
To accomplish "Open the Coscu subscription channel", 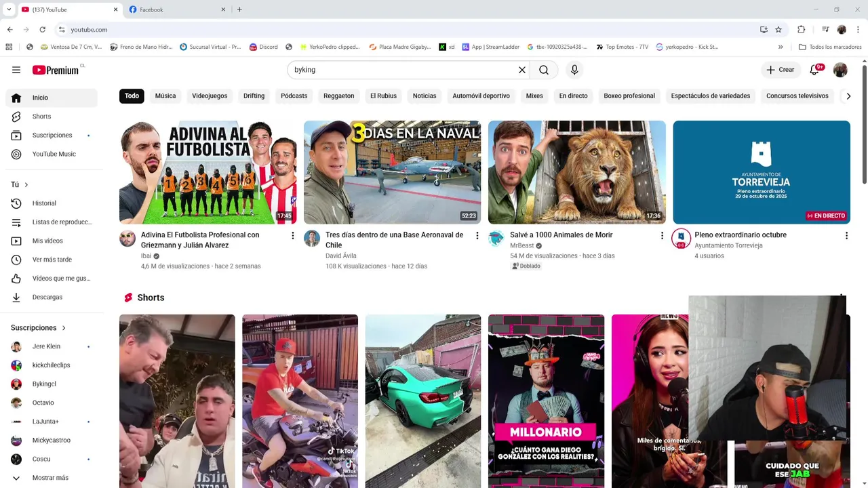I will click(x=52, y=459).
